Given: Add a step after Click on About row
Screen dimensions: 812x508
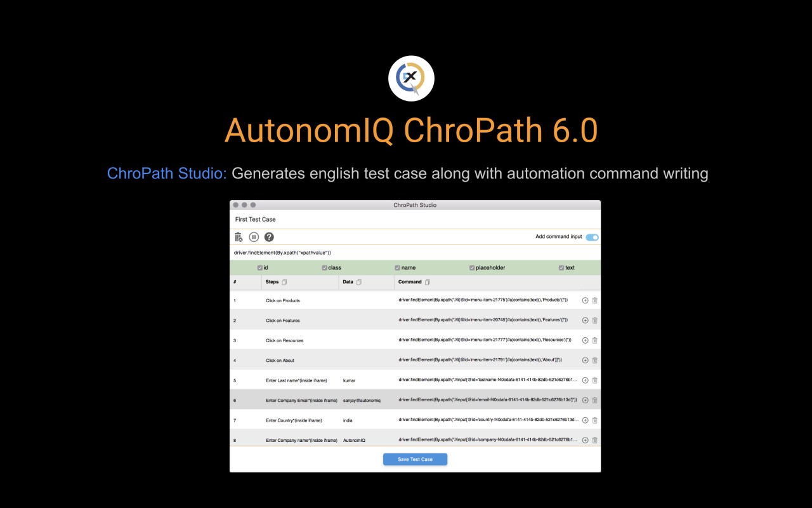Looking at the screenshot, I should 585,360.
